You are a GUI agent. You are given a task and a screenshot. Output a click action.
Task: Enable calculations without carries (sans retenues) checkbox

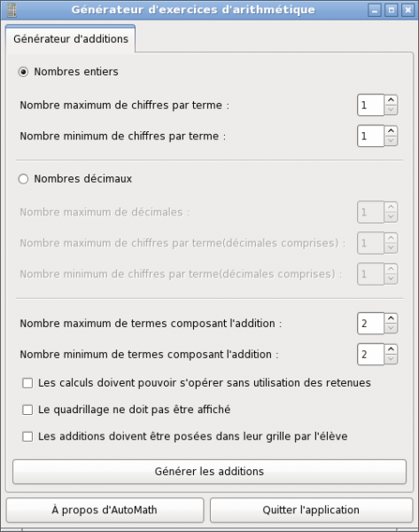27,383
